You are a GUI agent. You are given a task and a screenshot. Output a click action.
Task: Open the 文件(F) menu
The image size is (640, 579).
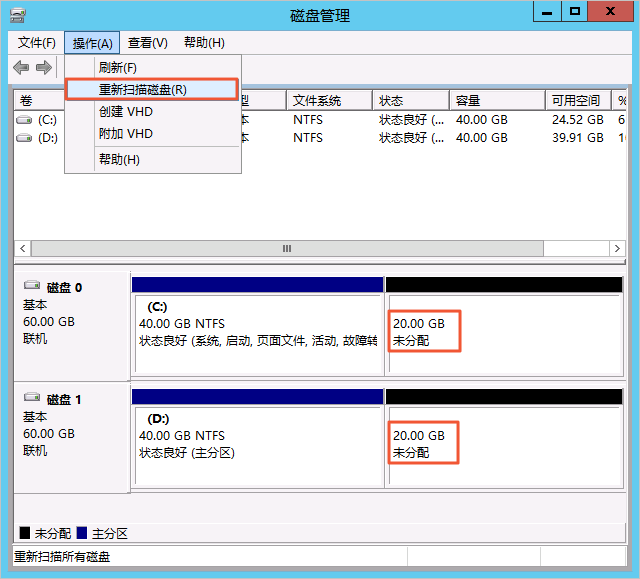coord(37,43)
